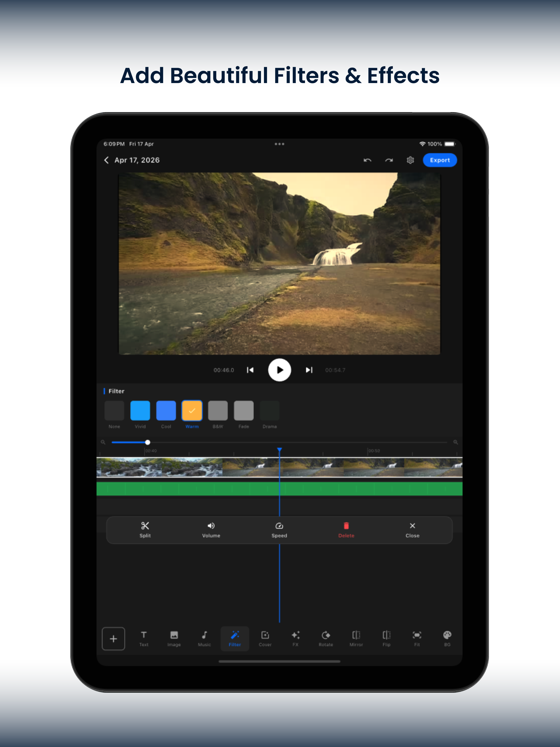Click the timeline zoom slider handle
The height and width of the screenshot is (747, 560).
148,442
